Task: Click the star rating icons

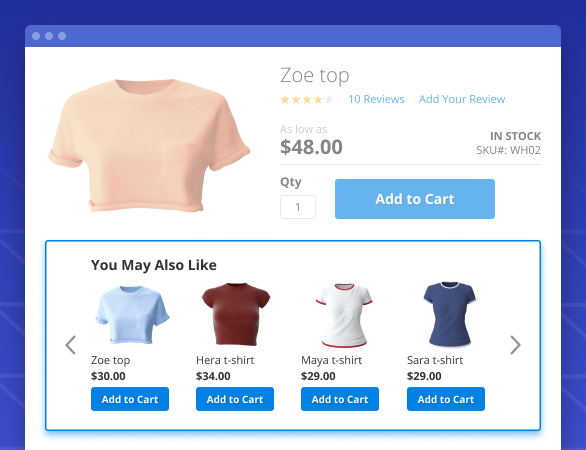Action: pos(307,100)
